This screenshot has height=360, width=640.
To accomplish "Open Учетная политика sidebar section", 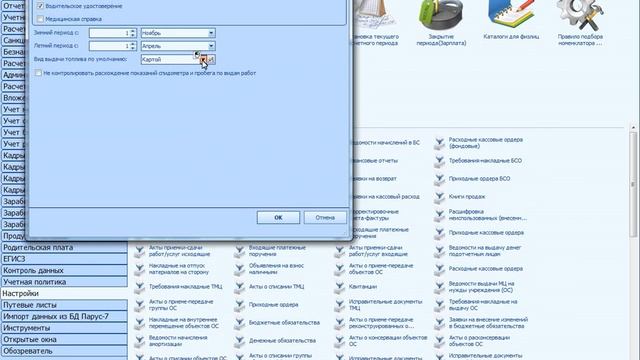I will point(64,282).
